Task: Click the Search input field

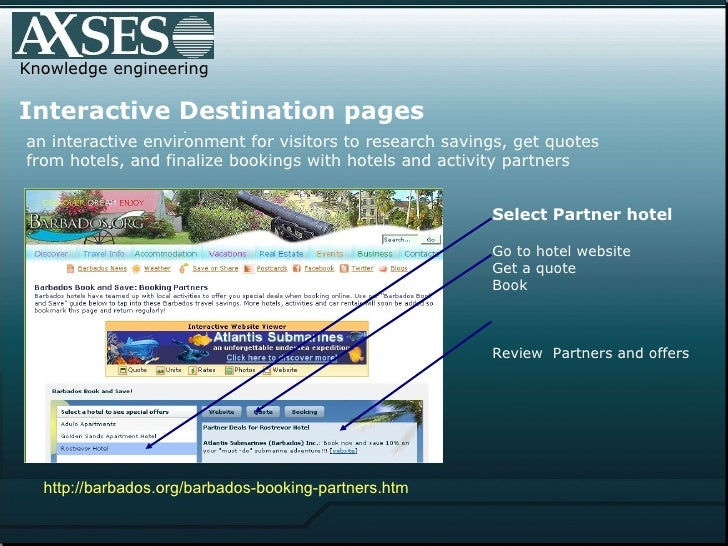Action: click(x=400, y=240)
